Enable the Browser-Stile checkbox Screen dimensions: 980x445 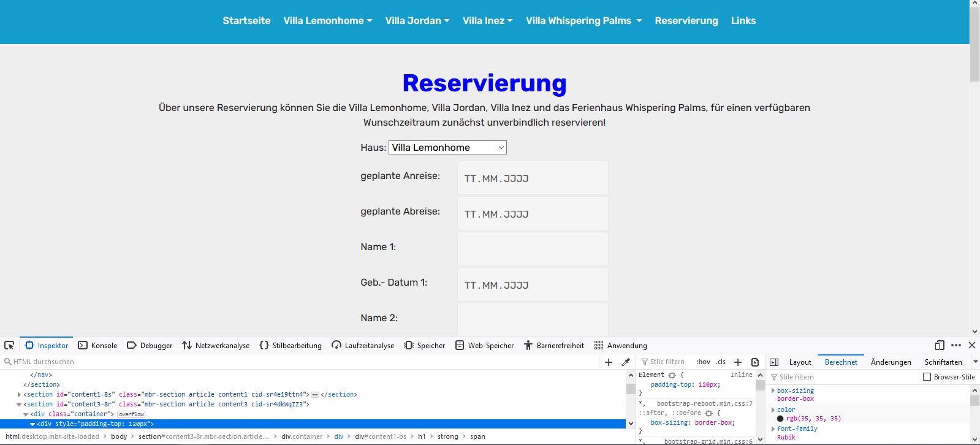click(x=927, y=377)
